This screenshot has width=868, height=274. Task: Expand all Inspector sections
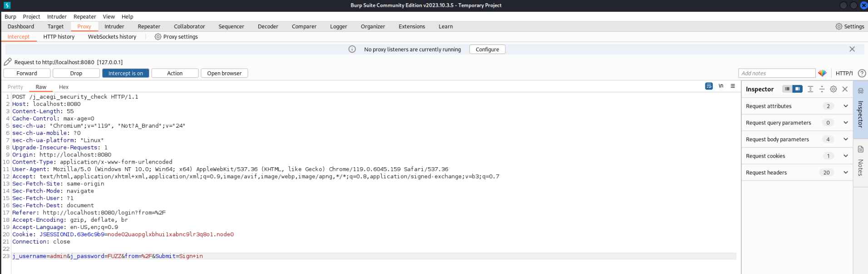click(810, 89)
